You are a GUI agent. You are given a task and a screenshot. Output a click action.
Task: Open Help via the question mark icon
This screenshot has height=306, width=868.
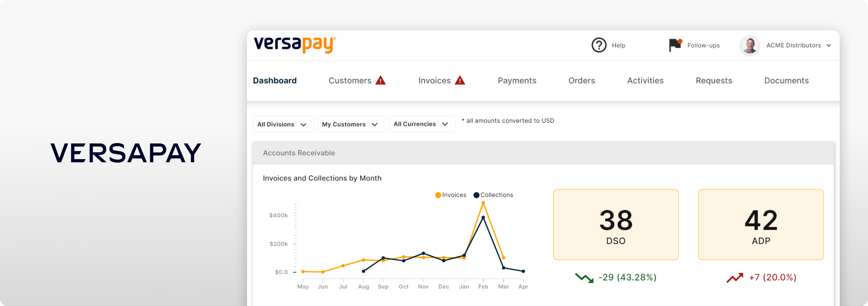pyautogui.click(x=599, y=45)
